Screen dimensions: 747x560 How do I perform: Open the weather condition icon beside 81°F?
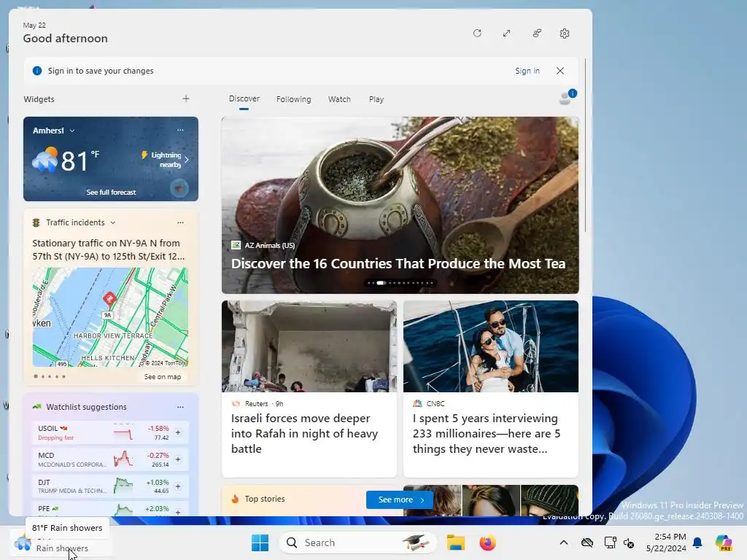pyautogui.click(x=45, y=160)
